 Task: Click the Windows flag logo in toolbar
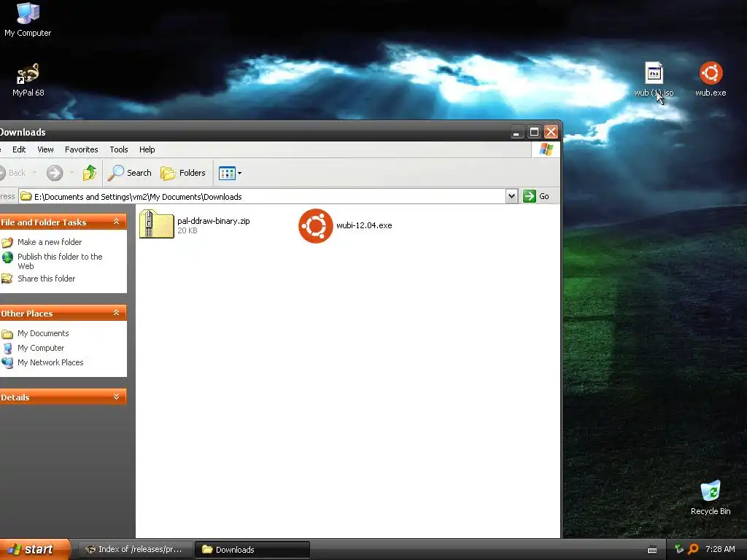point(546,149)
